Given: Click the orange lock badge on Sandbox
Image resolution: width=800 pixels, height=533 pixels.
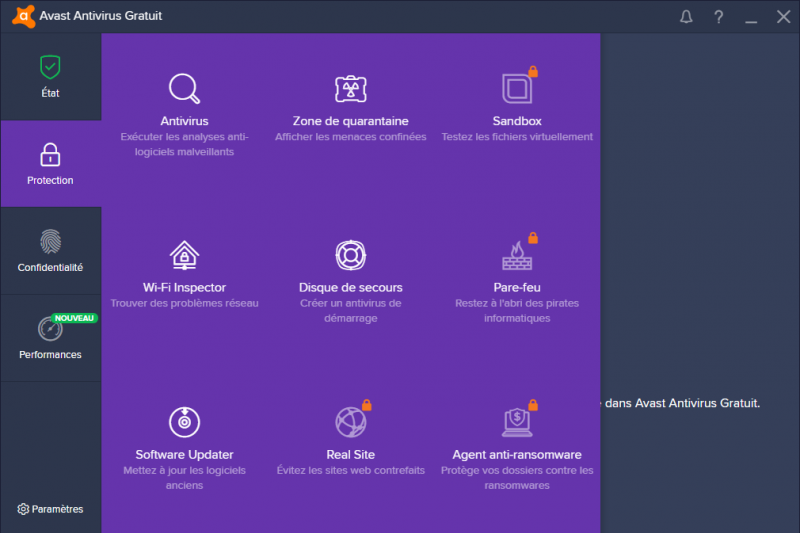Looking at the screenshot, I should [x=533, y=71].
